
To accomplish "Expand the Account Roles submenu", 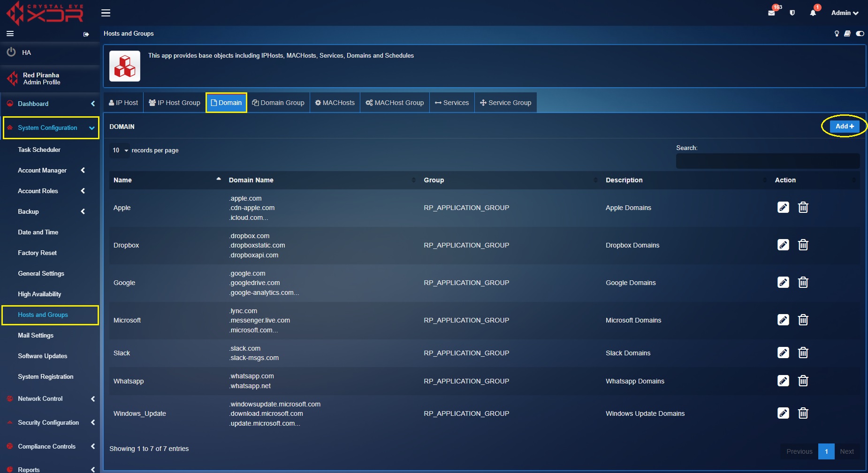I will pos(51,191).
